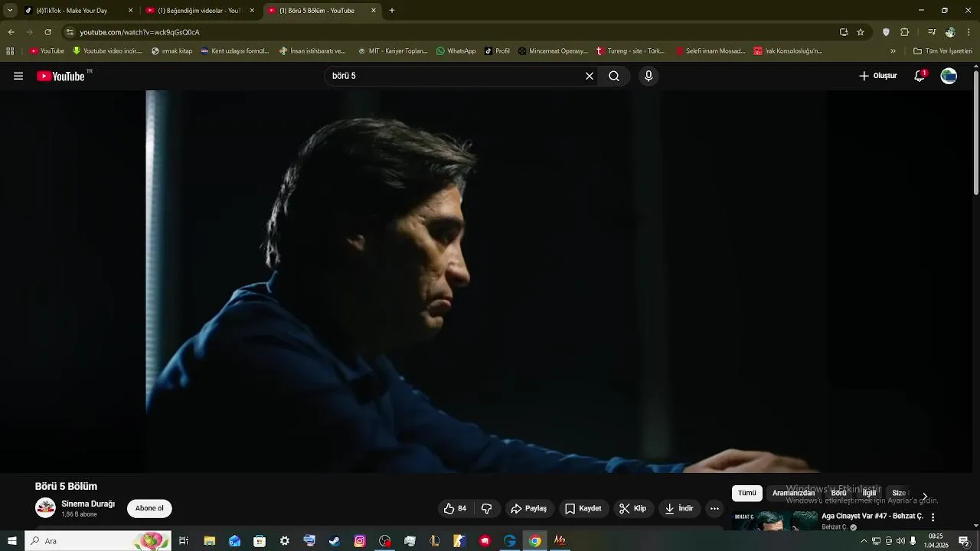Open Instagram from the taskbar

(360, 541)
